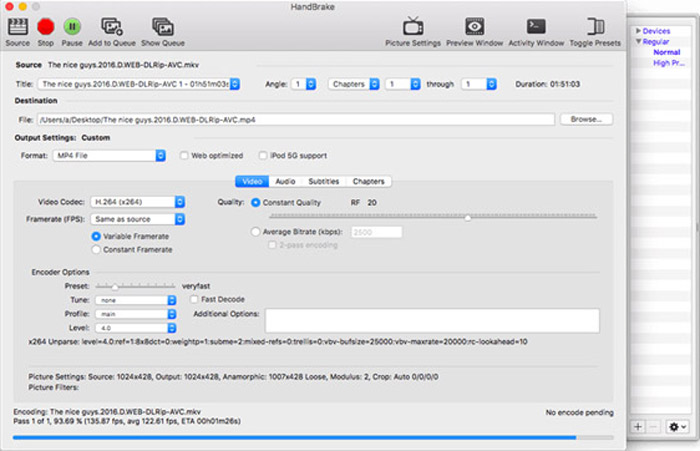700x451 pixels.
Task: Open the end chapter dropdown after through
Action: point(479,84)
